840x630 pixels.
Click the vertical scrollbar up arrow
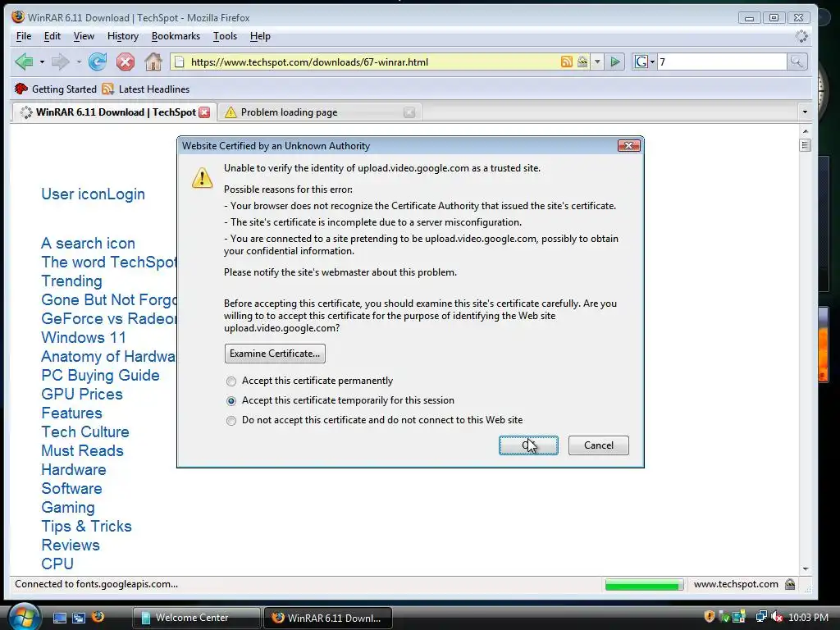point(805,131)
